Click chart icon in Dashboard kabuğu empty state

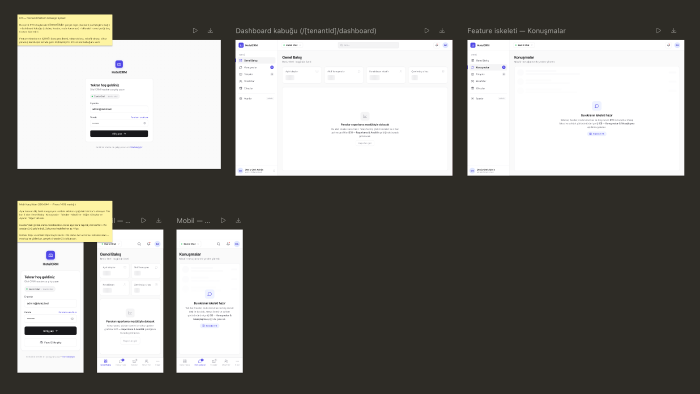click(365, 116)
